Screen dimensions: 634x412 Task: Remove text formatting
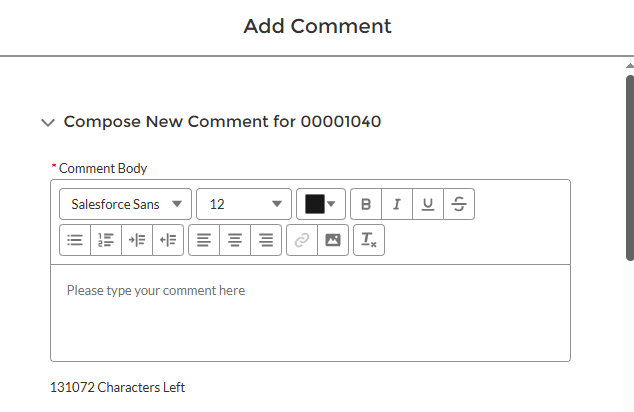pyautogui.click(x=369, y=240)
